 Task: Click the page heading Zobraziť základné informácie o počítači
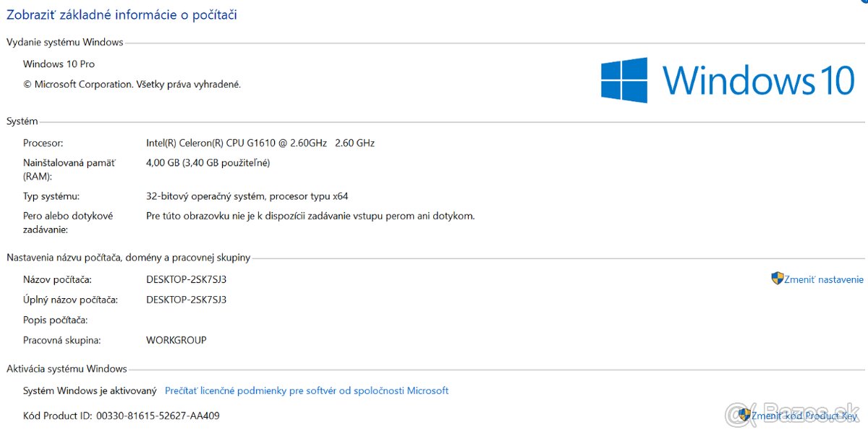122,14
